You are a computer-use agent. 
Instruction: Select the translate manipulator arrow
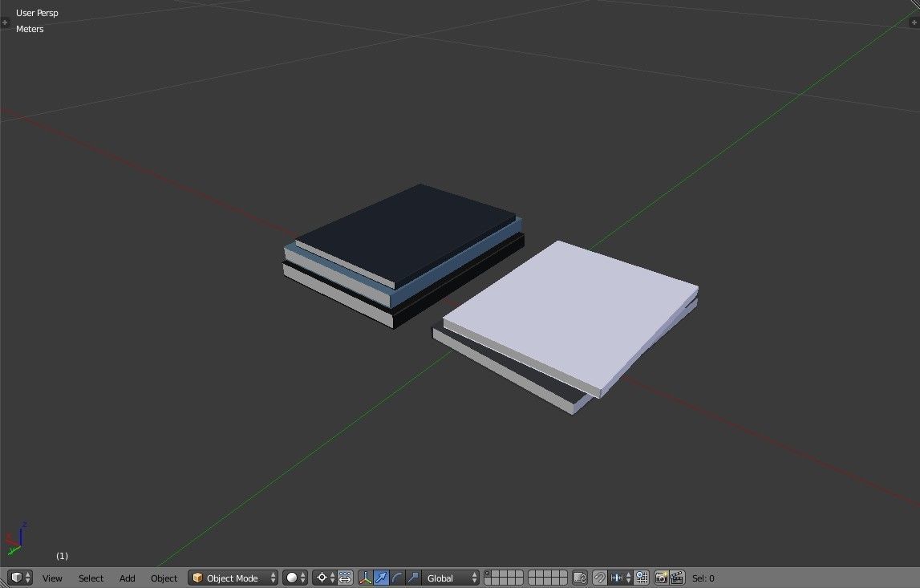coord(381,578)
